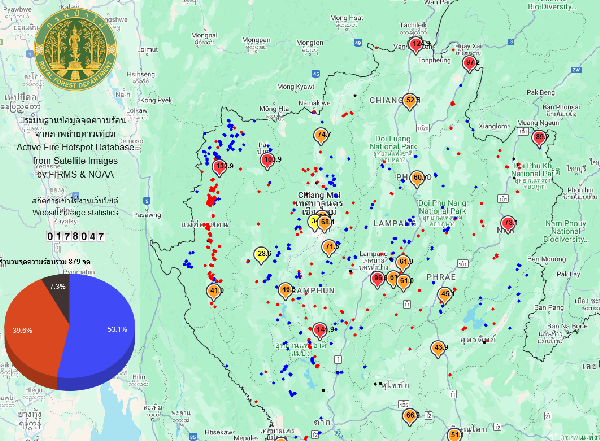Open the orange 71 marker
This screenshot has height=441, width=600.
(328, 246)
